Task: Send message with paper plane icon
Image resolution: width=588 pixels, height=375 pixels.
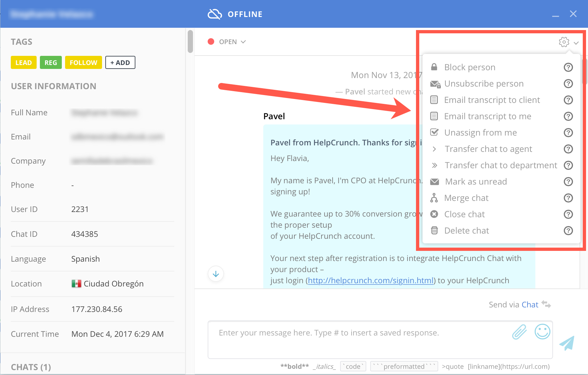Action: coord(567,343)
